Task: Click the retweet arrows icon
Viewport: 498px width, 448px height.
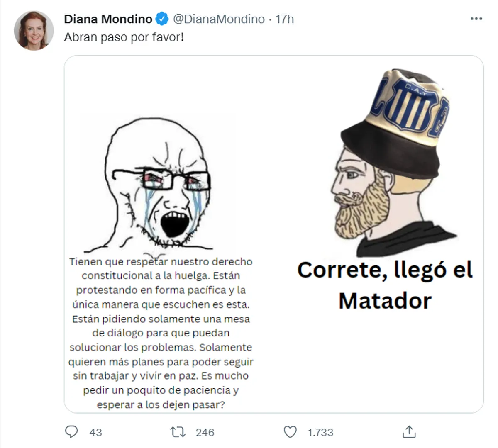Action: point(178,432)
